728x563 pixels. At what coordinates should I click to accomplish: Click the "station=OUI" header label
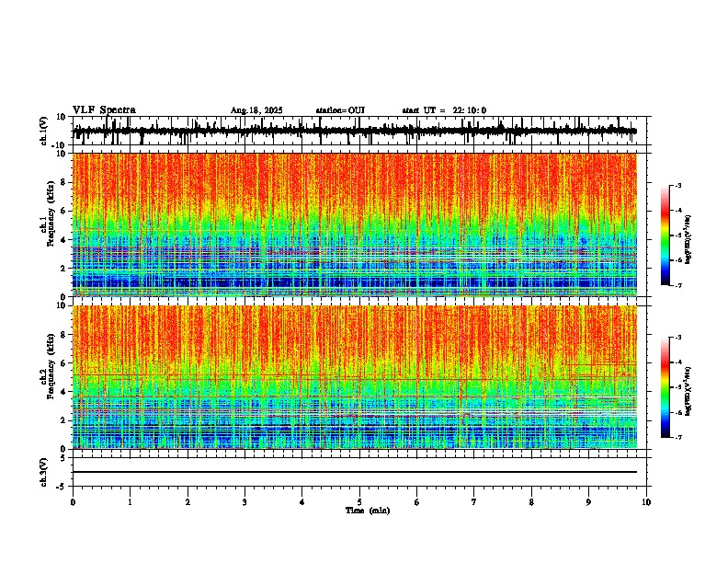(x=340, y=110)
